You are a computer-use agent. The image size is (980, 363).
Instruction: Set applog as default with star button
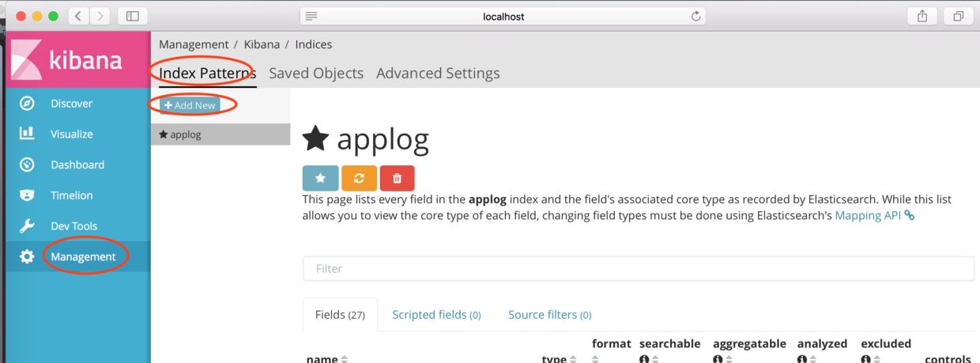320,178
